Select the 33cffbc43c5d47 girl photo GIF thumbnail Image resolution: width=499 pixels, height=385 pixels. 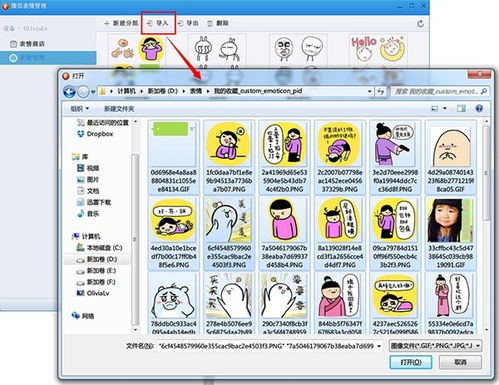click(450, 233)
